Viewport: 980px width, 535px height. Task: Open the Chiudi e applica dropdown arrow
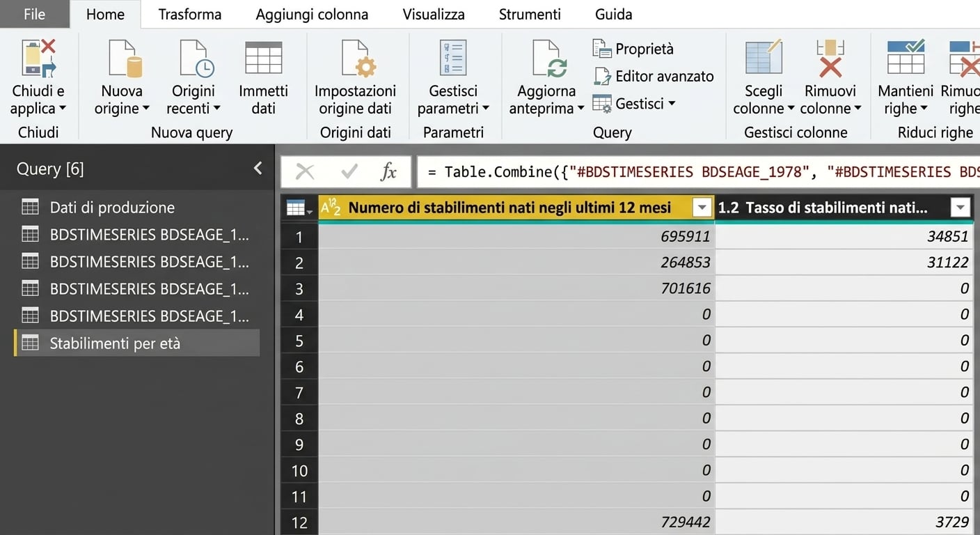[x=63, y=109]
